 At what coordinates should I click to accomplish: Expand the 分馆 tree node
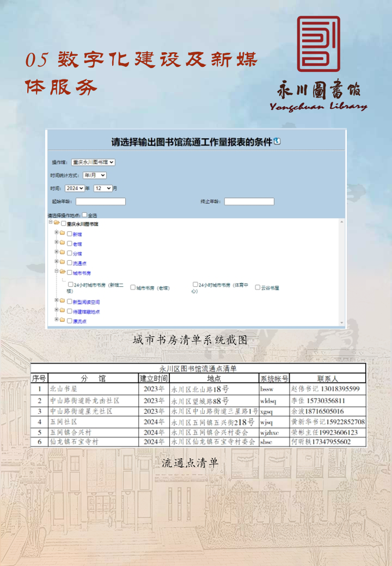[x=56, y=251]
